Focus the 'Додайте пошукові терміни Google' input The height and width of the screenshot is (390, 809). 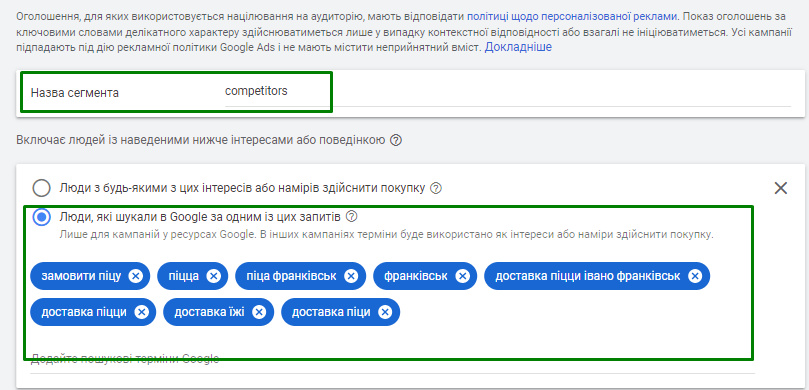click(x=392, y=360)
